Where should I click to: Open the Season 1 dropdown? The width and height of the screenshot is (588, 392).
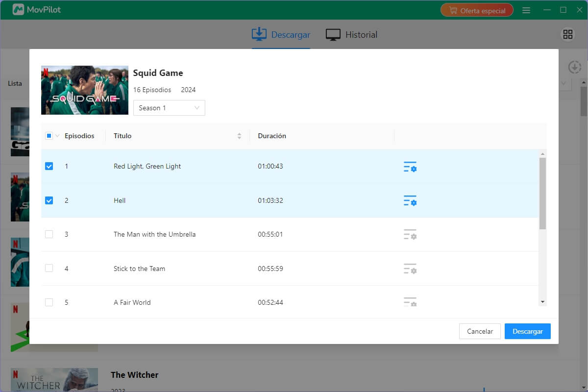point(169,108)
